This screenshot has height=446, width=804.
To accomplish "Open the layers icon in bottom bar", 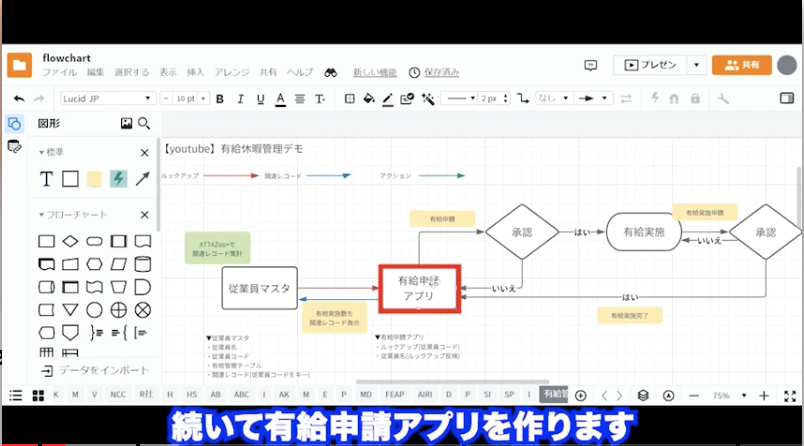I will click(x=643, y=395).
